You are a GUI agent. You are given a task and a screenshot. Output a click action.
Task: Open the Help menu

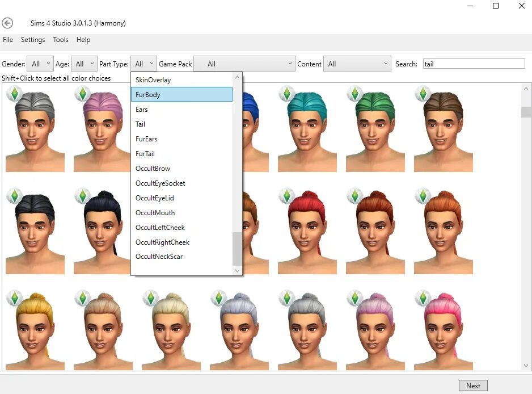pyautogui.click(x=83, y=40)
